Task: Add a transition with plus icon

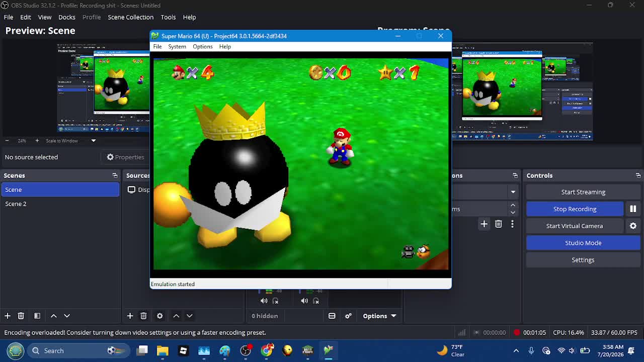Action: (x=484, y=224)
